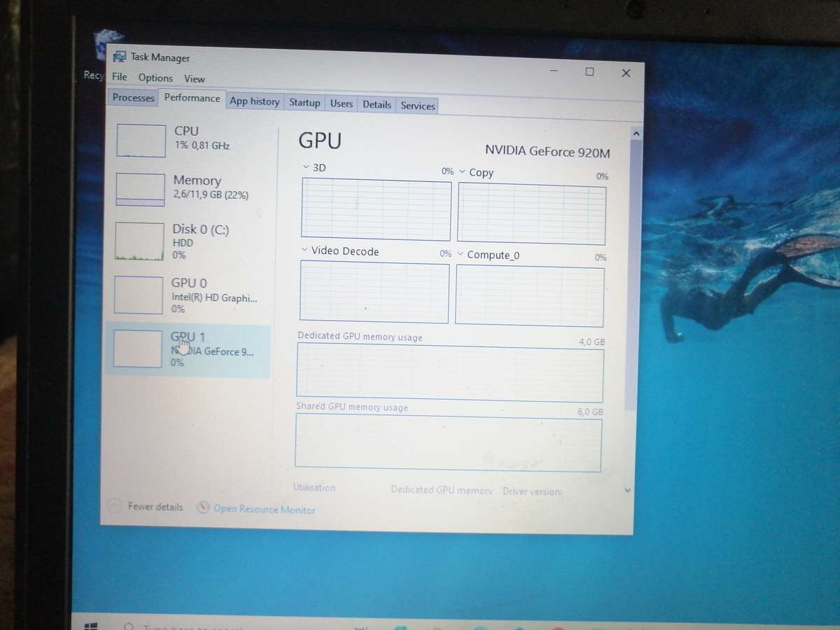The height and width of the screenshot is (630, 840).
Task: Switch to the Processes tab
Action: (132, 99)
